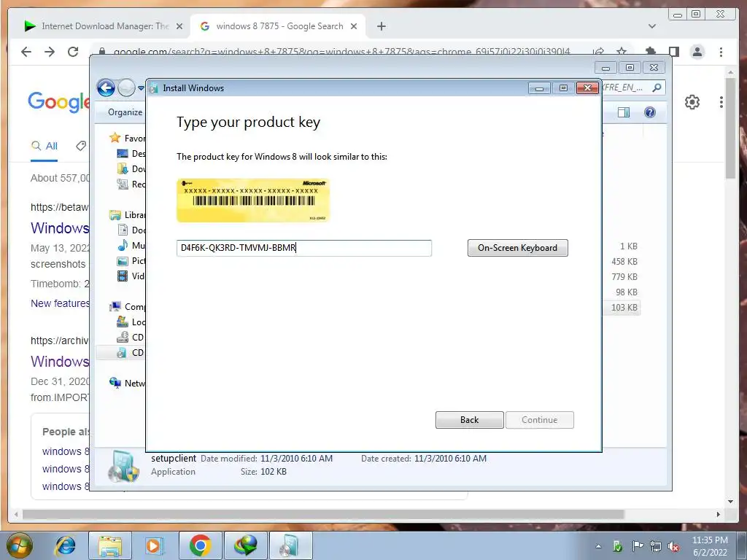Viewport: 747px width, 560px height.
Task: Click the yellow product key sample image
Action: [253, 201]
